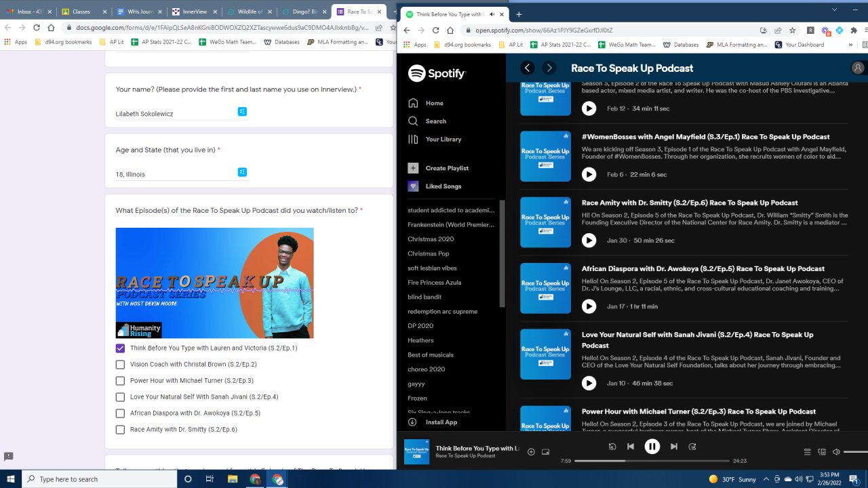This screenshot has height=488, width=868.
Task: Open Liked Songs in Spotify sidebar
Action: click(x=443, y=186)
